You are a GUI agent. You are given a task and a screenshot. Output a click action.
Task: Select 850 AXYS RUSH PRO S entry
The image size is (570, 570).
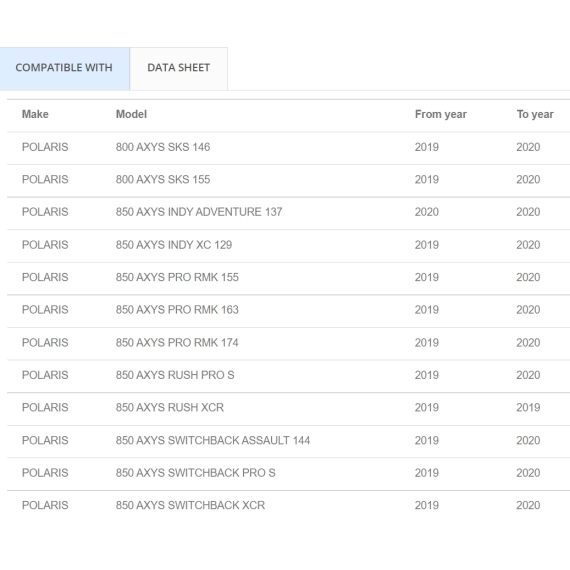coord(175,375)
